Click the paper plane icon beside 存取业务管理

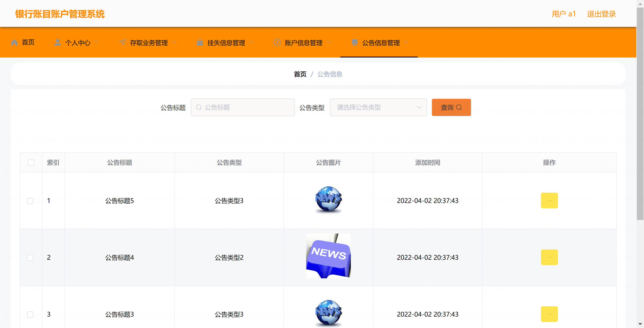pos(123,43)
